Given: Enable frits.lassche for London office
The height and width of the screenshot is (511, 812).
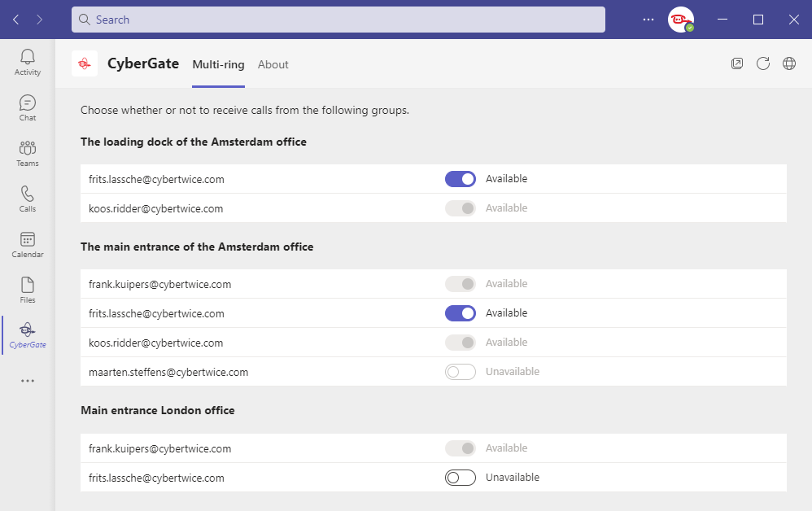Looking at the screenshot, I should click(x=461, y=478).
